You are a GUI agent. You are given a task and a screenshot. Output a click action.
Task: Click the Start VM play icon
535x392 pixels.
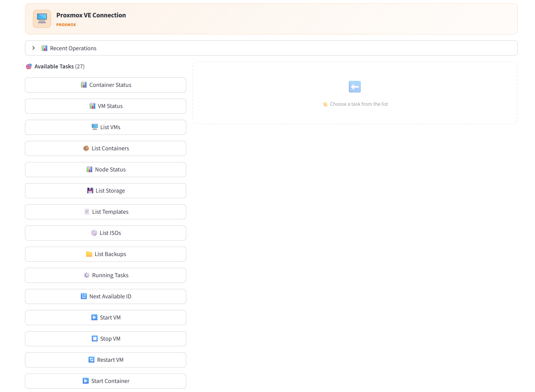point(94,318)
